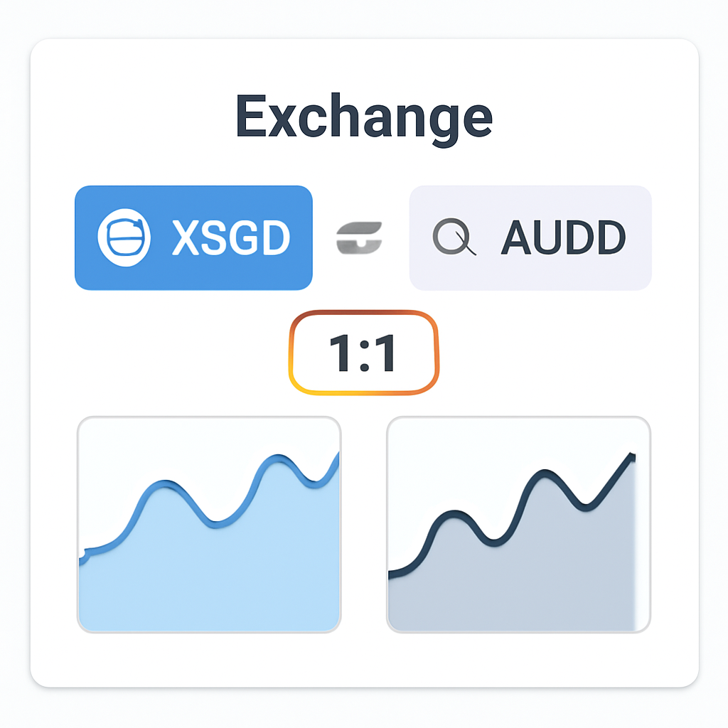Open the AUDD currency selector
The width and height of the screenshot is (728, 728).
pos(530,237)
